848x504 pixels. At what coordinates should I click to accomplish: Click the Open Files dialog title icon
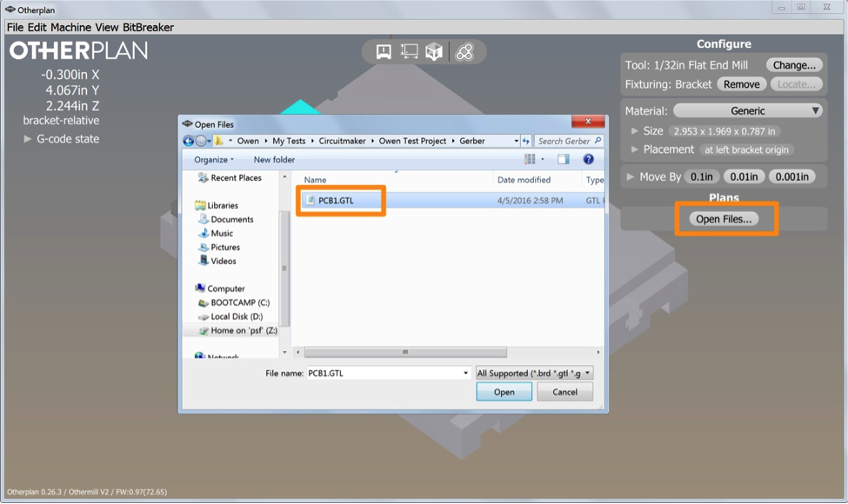[x=188, y=123]
